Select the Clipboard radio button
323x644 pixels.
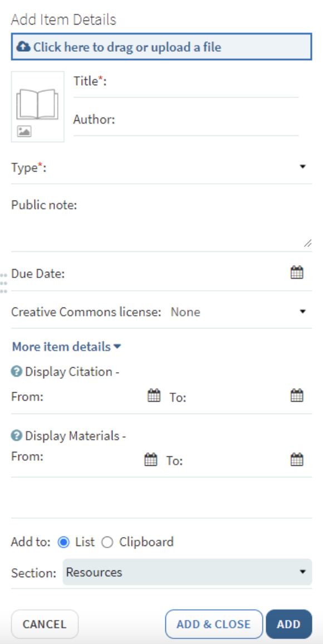click(107, 541)
